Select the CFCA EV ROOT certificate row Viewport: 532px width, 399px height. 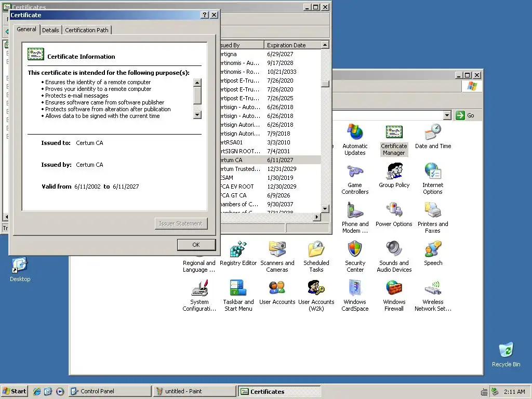click(x=270, y=187)
